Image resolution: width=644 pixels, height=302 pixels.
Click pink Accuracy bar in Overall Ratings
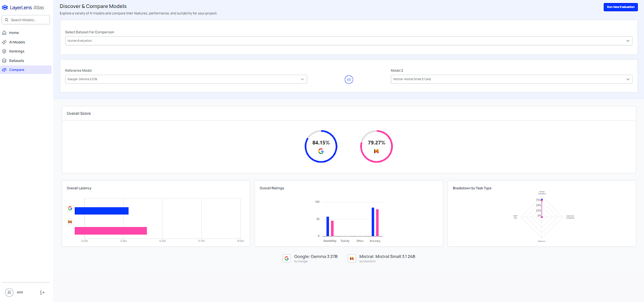pyautogui.click(x=377, y=223)
